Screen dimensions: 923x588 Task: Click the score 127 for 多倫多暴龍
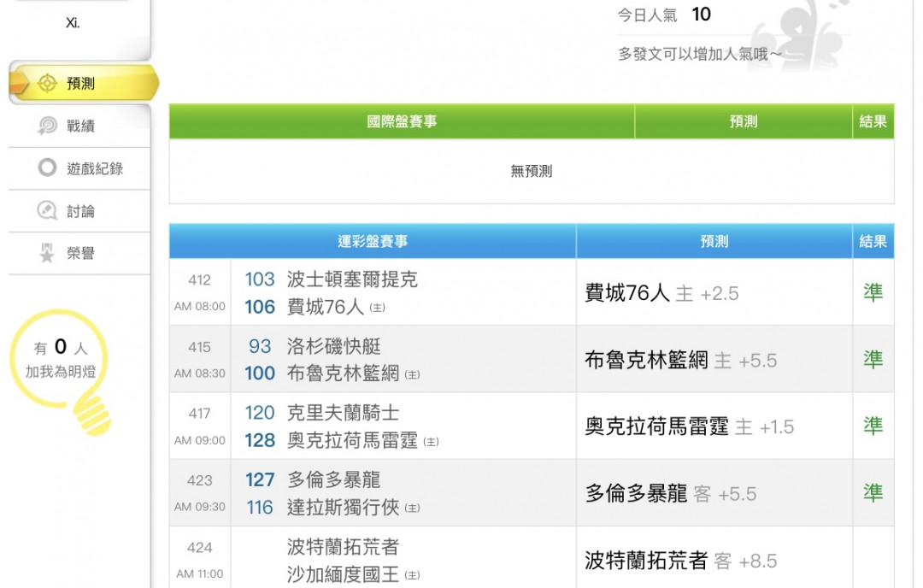[260, 479]
